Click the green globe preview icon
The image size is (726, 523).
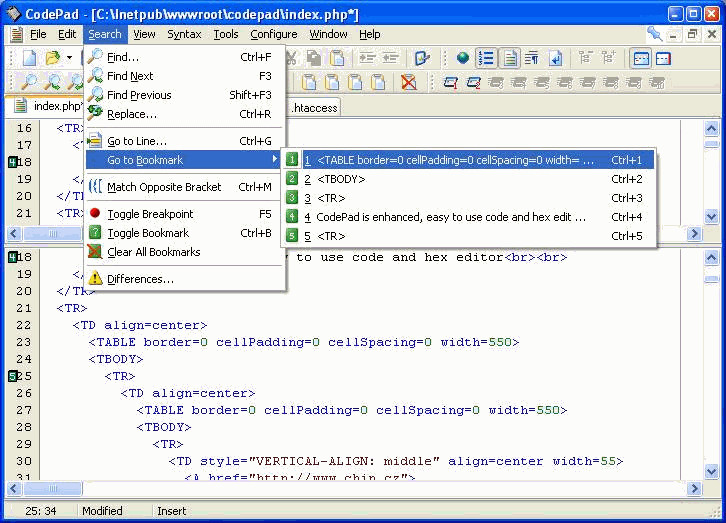click(x=463, y=58)
